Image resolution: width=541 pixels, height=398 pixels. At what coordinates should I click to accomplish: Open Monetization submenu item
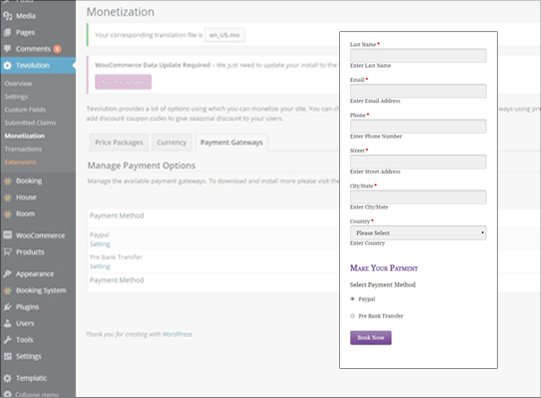click(24, 136)
